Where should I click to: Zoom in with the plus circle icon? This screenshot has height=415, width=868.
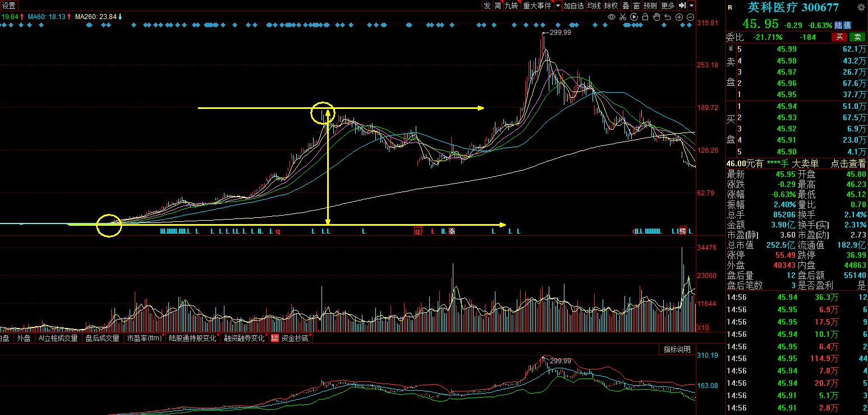coord(679,17)
